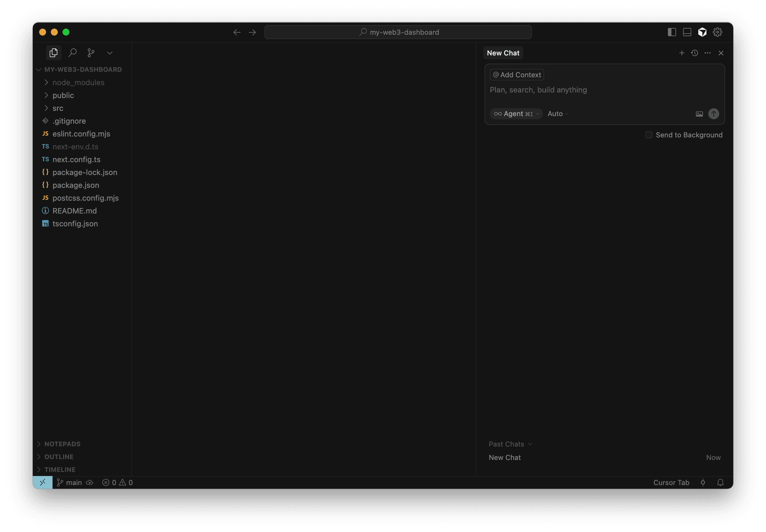766x532 pixels.
Task: Select the New Chat tab
Action: pos(503,53)
